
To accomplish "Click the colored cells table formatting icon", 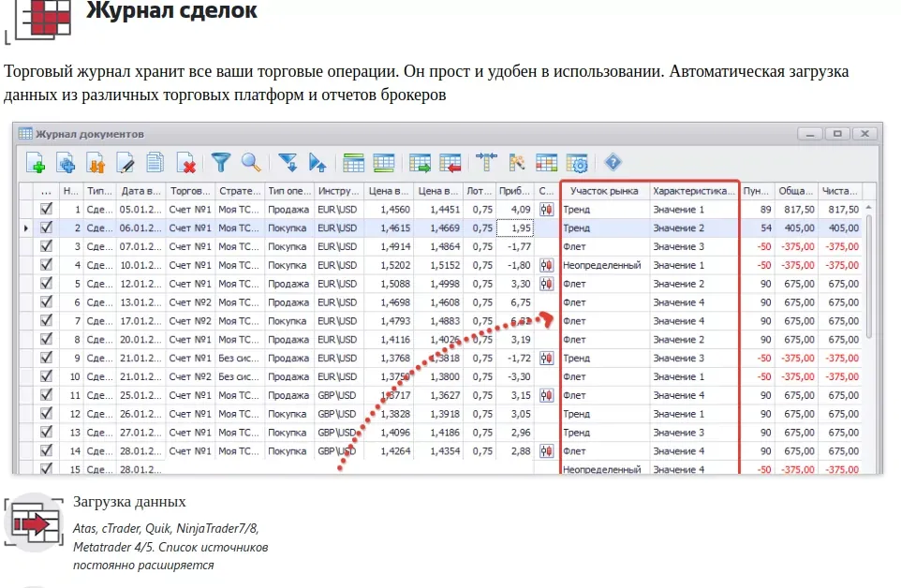I will coord(546,163).
